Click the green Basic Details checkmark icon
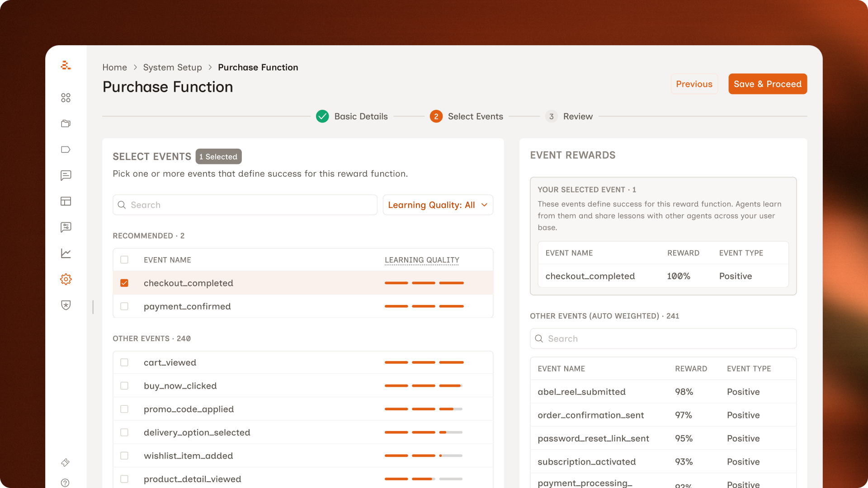The image size is (868, 488). pos(322,117)
